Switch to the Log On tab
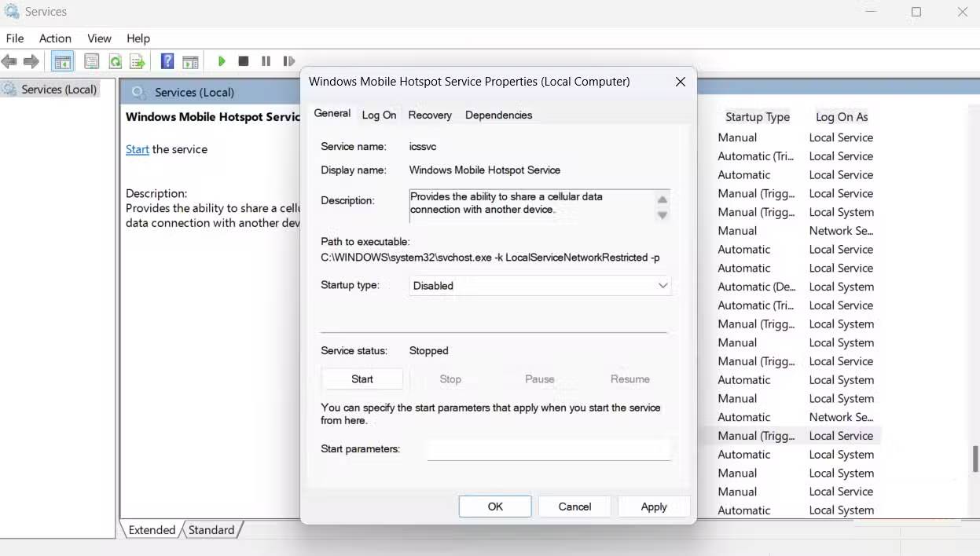980x556 pixels. (x=379, y=115)
